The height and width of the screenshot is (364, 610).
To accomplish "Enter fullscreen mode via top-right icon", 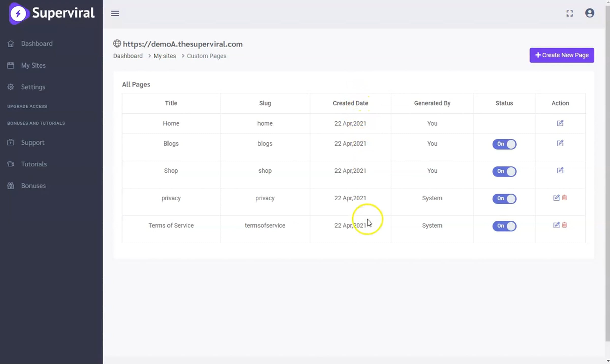I will pyautogui.click(x=570, y=13).
